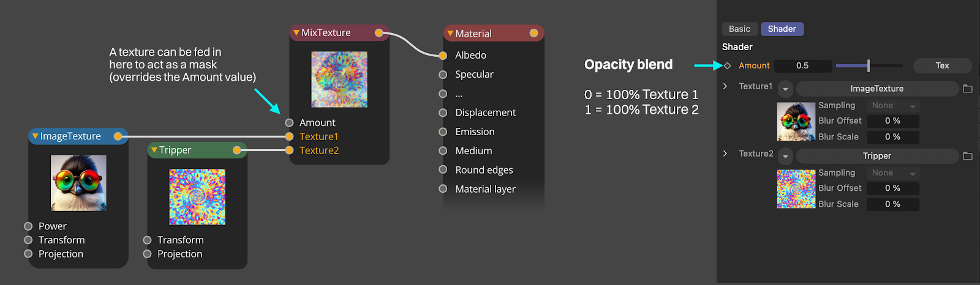Viewport: 980px width, 285px height.
Task: Expand the Texture1 section chevron
Action: click(x=725, y=86)
